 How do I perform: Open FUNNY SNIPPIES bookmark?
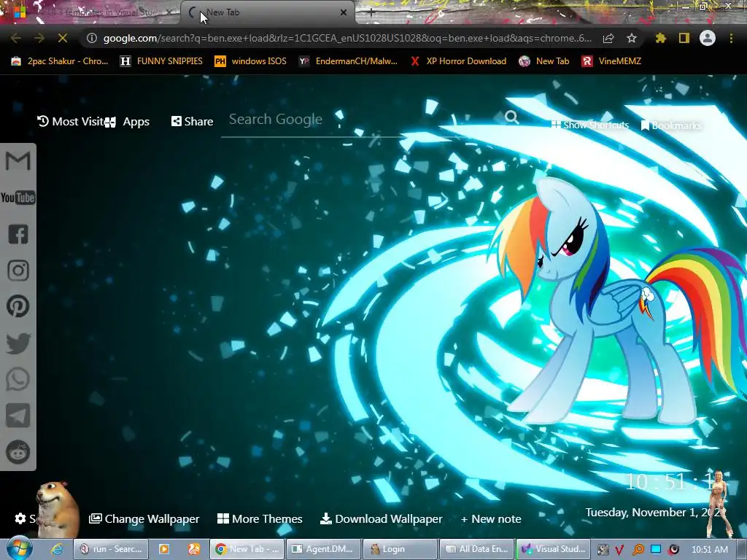pos(161,61)
